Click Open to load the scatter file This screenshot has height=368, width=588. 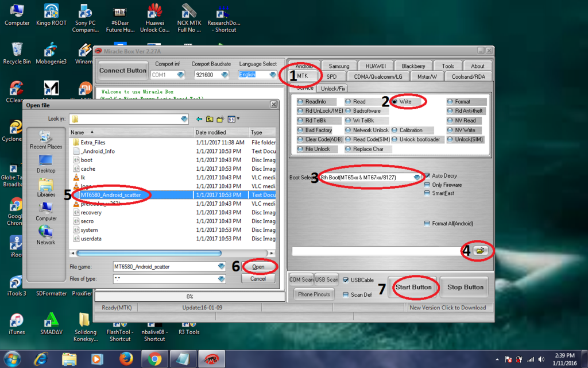pyautogui.click(x=258, y=267)
